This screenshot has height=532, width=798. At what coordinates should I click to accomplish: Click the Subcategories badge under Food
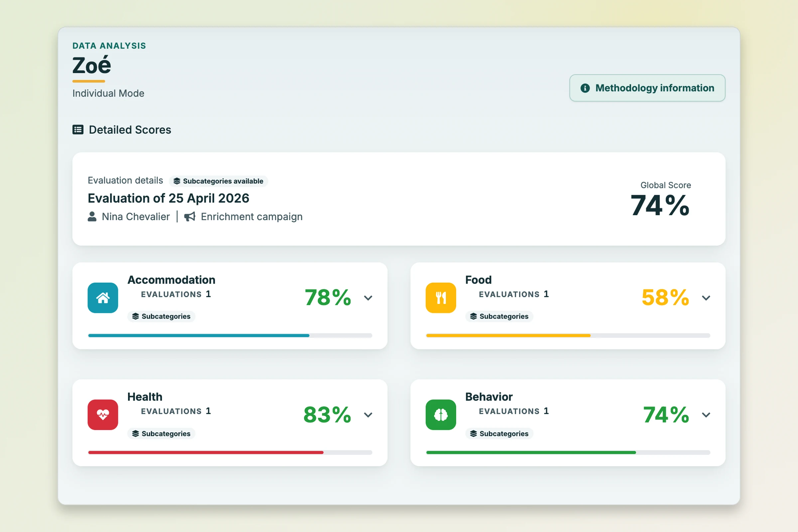click(x=499, y=316)
